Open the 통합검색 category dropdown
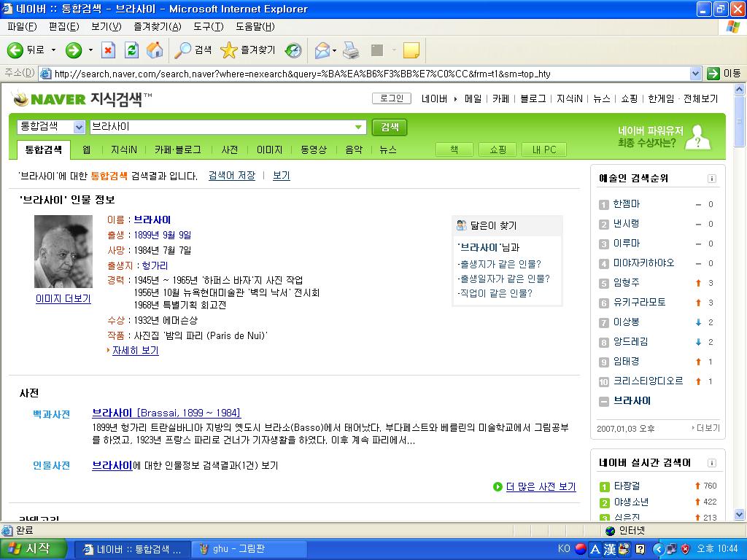This screenshot has width=747, height=560. click(x=80, y=127)
